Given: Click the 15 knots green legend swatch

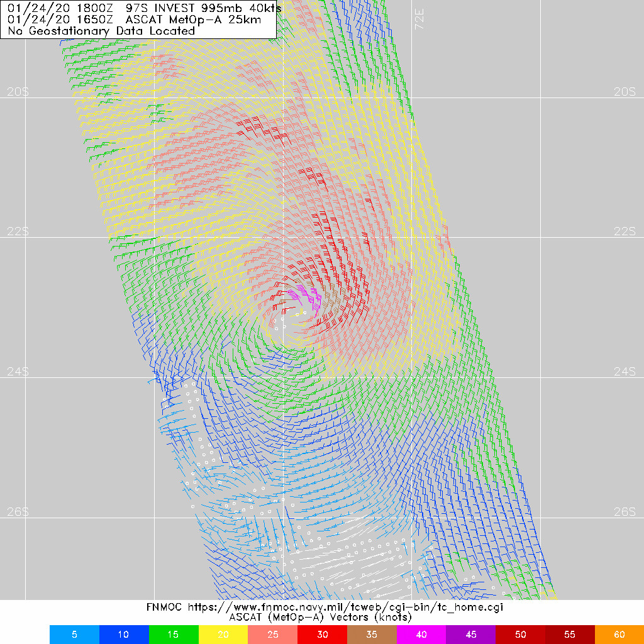Looking at the screenshot, I should pyautogui.click(x=174, y=635).
